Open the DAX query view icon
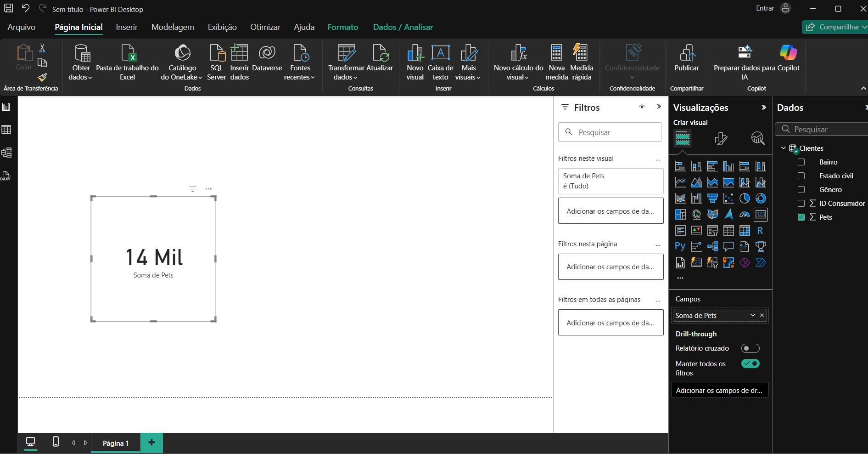Image resolution: width=868 pixels, height=454 pixels. pyautogui.click(x=6, y=176)
